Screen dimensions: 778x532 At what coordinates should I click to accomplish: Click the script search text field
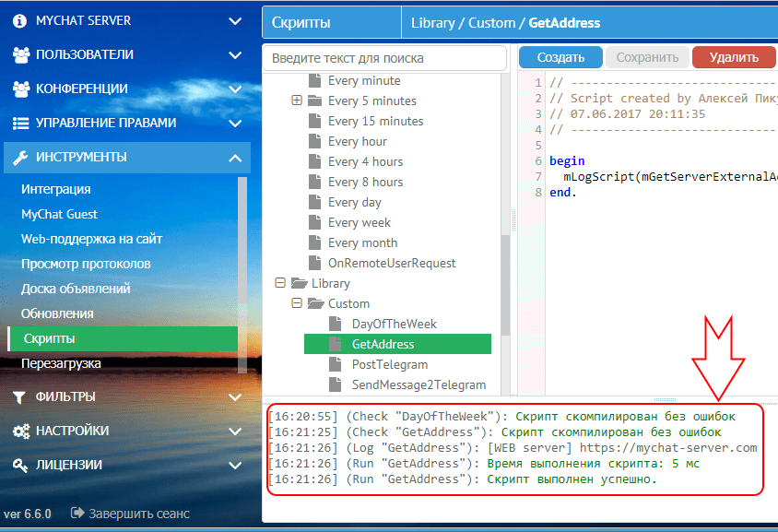[x=384, y=58]
